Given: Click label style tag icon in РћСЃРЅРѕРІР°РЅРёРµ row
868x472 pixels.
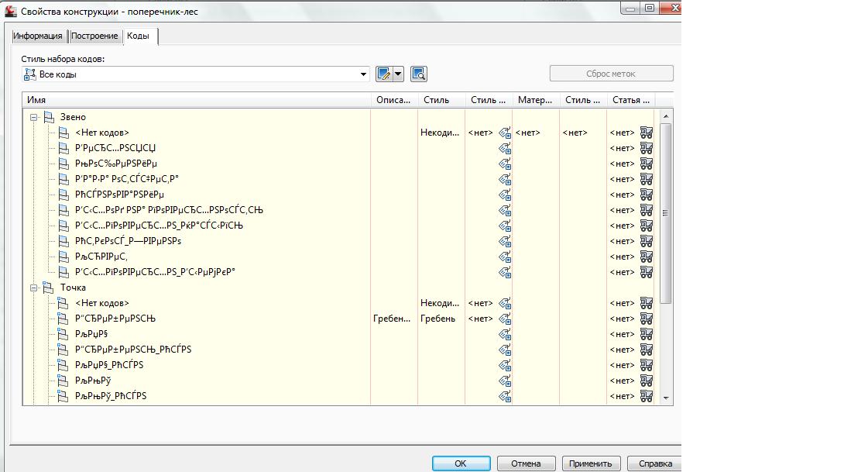Looking at the screenshot, I should point(504,195).
